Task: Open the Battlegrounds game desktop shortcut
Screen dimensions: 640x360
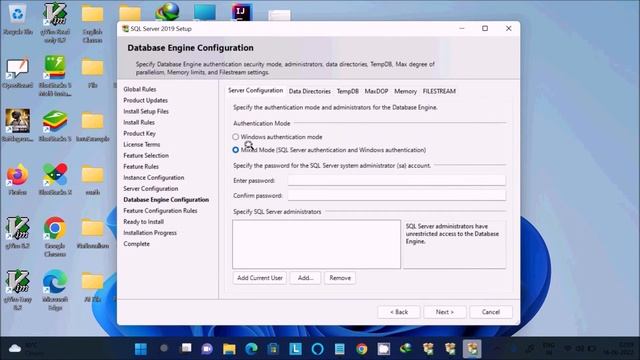Action: pyautogui.click(x=18, y=126)
